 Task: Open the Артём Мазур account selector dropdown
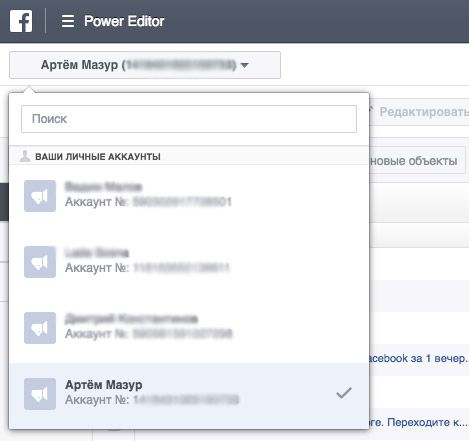click(x=145, y=65)
